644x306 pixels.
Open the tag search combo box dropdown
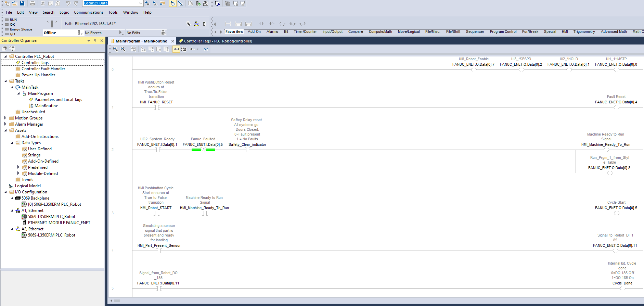point(140,3)
